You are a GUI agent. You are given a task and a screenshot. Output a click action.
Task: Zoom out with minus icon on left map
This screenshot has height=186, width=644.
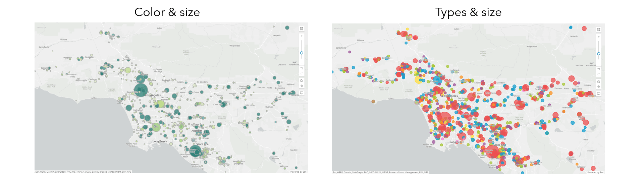click(x=302, y=63)
